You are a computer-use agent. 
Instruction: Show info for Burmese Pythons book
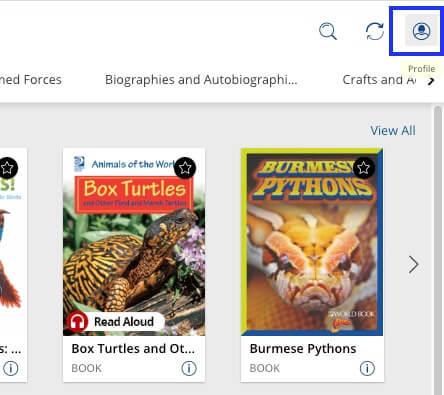pyautogui.click(x=367, y=368)
